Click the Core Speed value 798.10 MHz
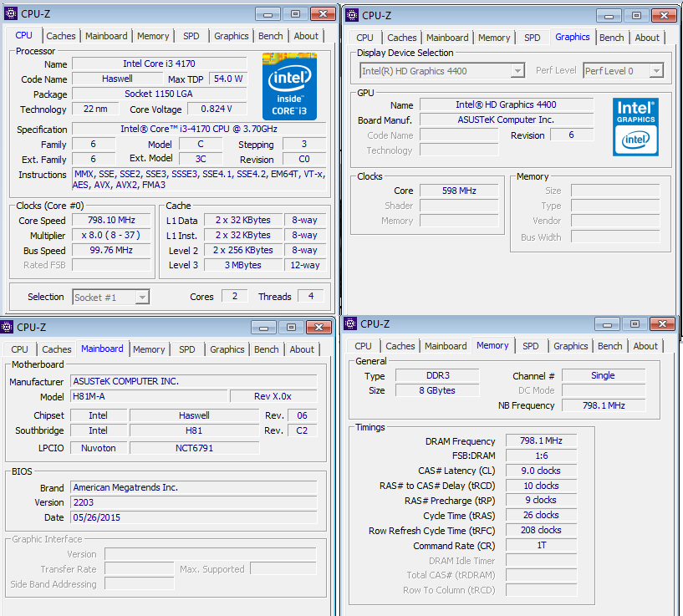This screenshot has width=683, height=616. click(111, 220)
